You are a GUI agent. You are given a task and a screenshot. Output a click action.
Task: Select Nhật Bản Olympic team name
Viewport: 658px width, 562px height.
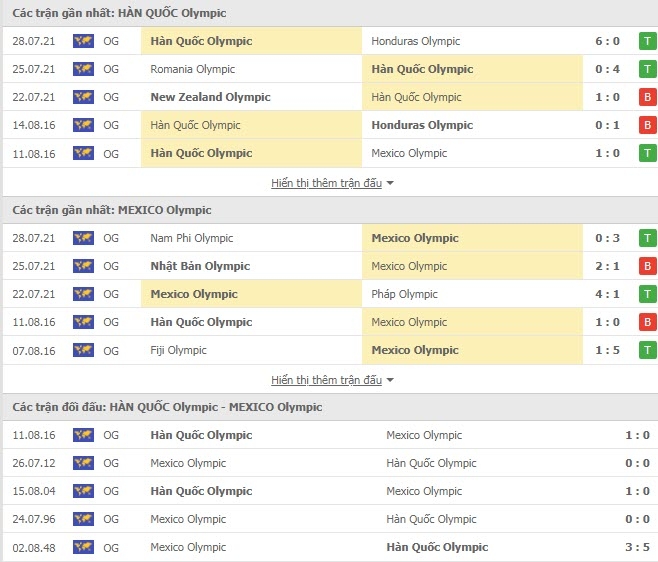pos(200,266)
